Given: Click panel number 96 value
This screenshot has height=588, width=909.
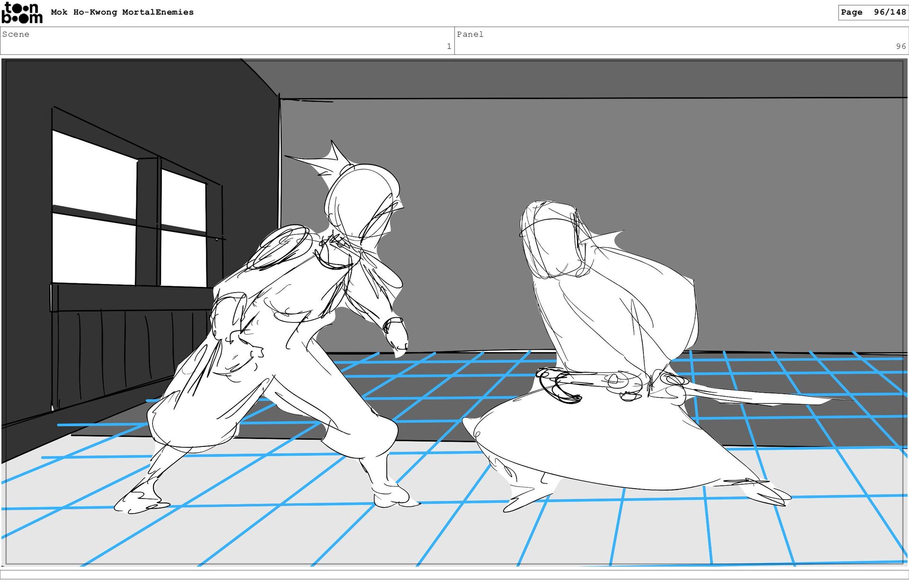Looking at the screenshot, I should click(x=900, y=46).
